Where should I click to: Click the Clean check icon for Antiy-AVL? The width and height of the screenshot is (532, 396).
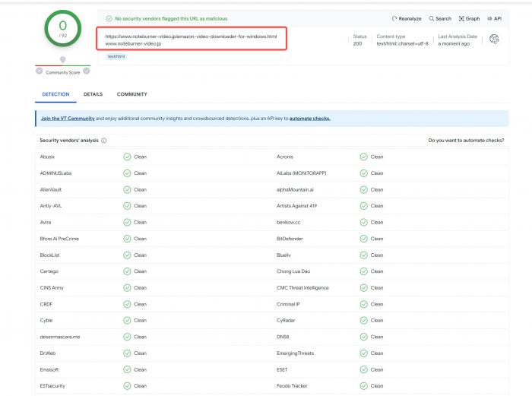[x=127, y=206]
